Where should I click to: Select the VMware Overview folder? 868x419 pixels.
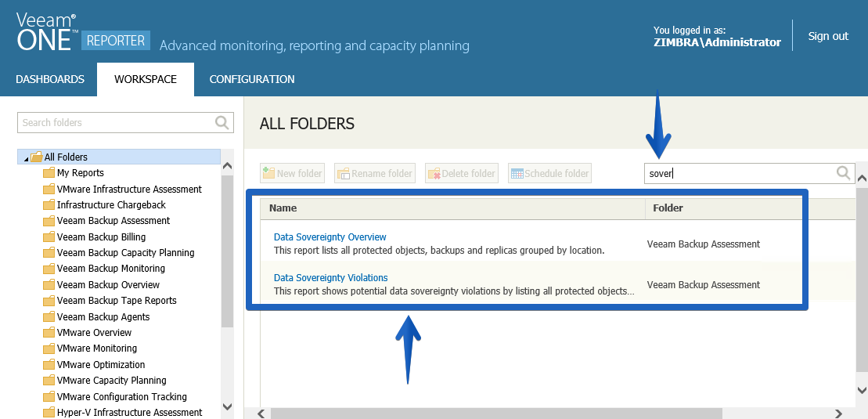click(94, 333)
